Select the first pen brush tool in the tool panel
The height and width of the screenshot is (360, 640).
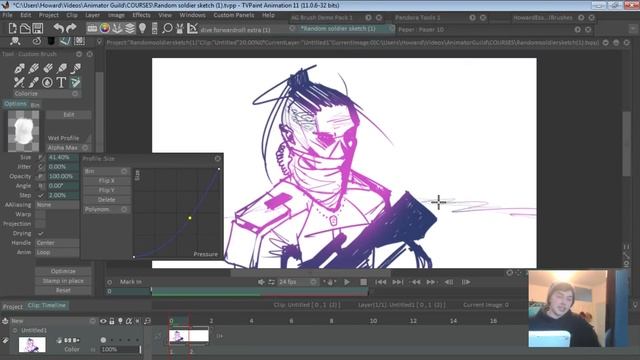19,68
